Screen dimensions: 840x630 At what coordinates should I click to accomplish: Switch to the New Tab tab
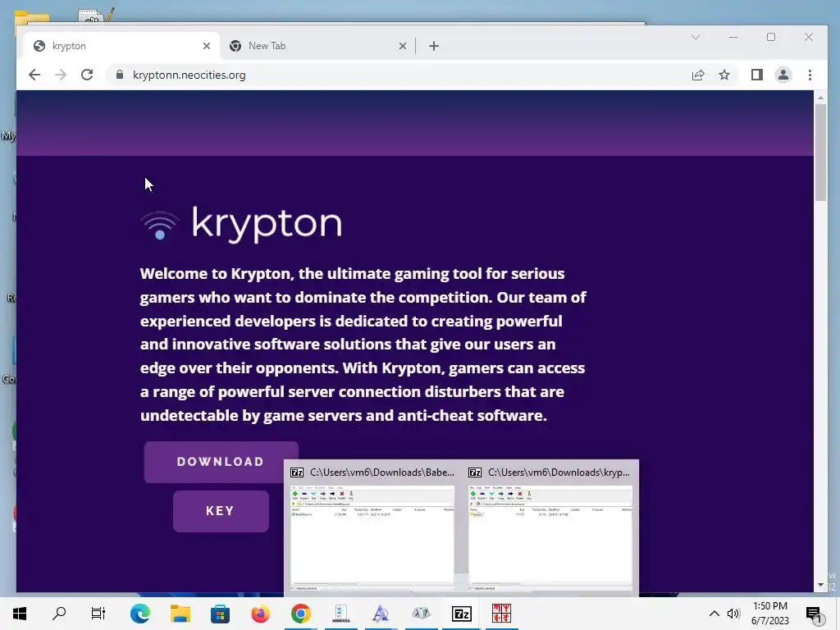pyautogui.click(x=318, y=46)
